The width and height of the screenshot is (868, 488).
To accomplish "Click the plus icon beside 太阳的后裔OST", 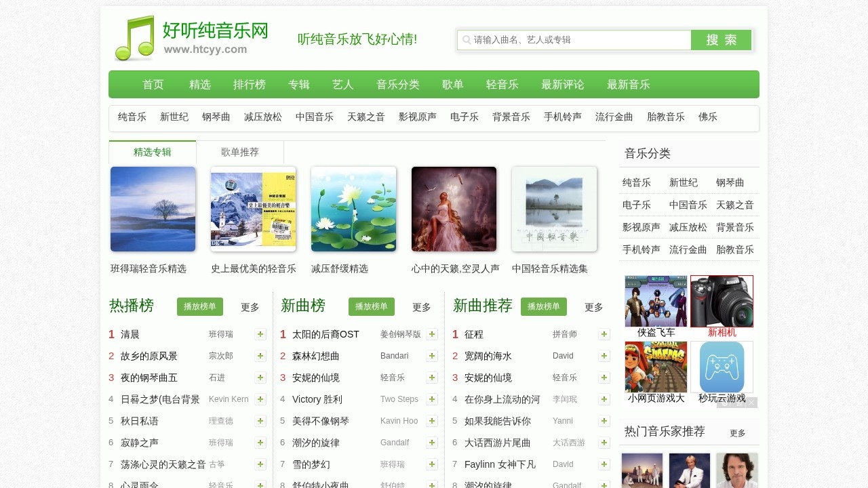I will 432,334.
